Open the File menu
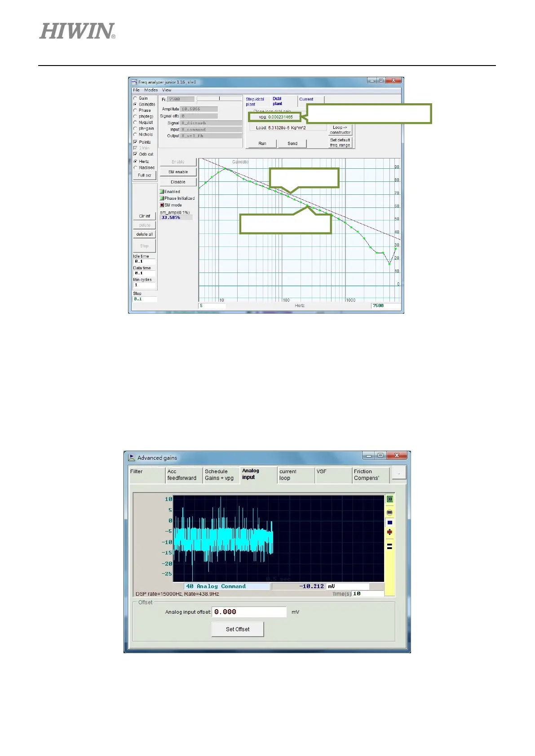Screen dimensions: 535x756 136,90
